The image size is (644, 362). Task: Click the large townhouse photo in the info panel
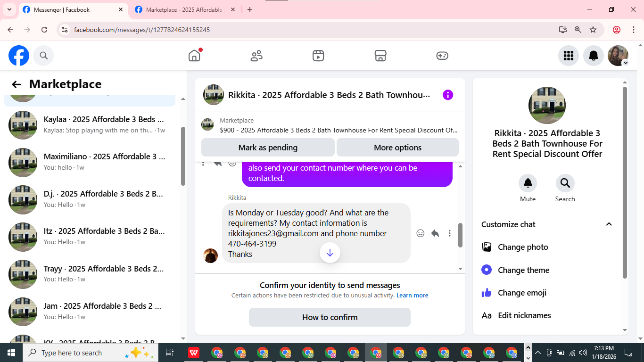547,105
